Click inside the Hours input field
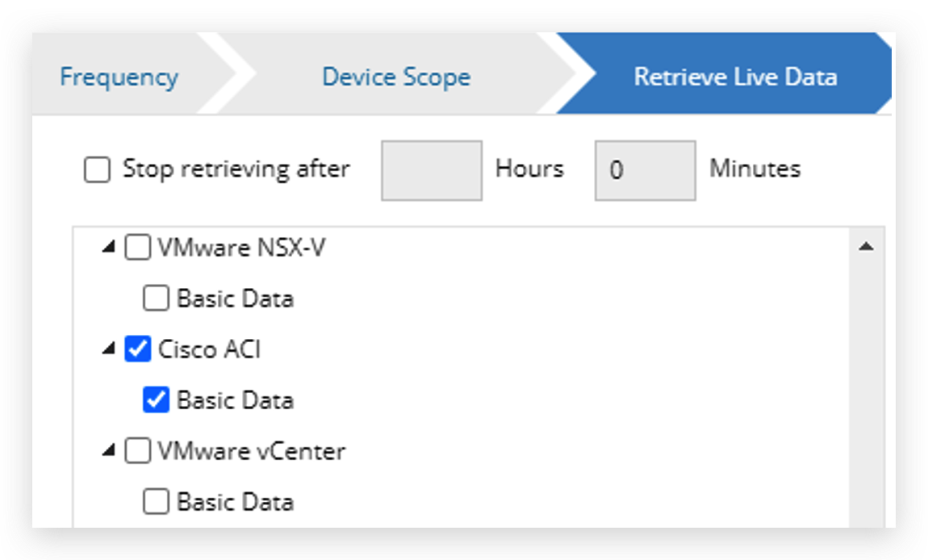 tap(431, 169)
